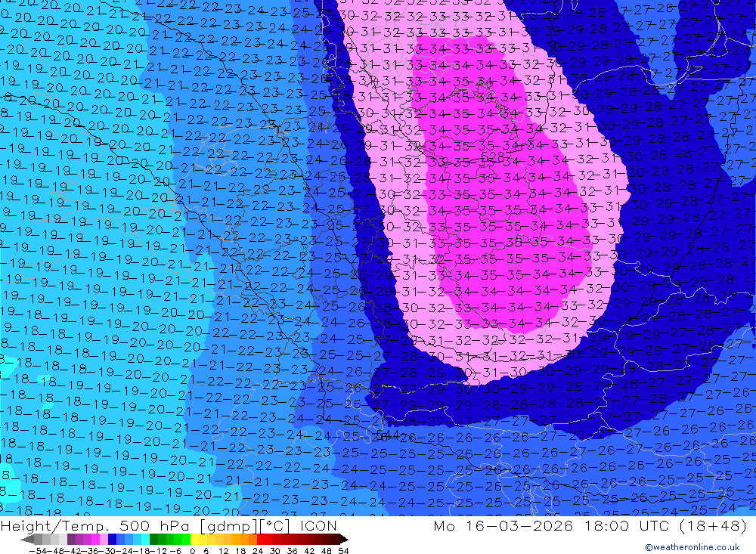Click the 544 height contour label
The image size is (756, 554).
coord(388,435)
